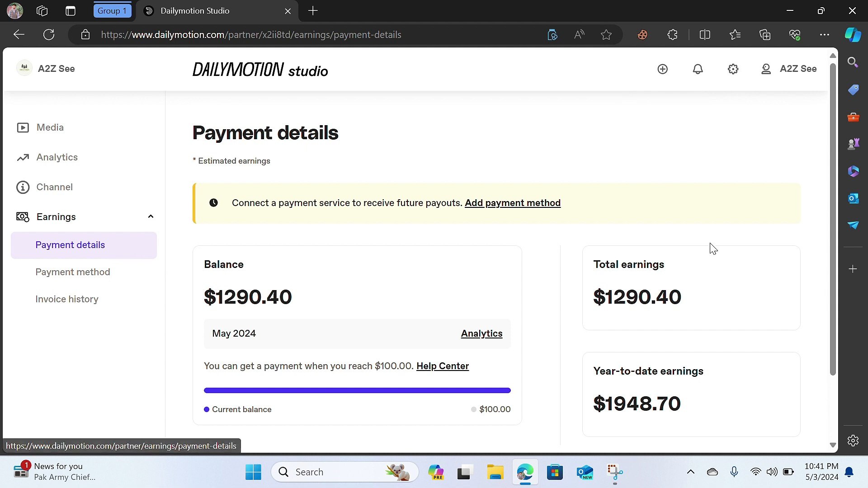
Task: Collapse the Earnings section in sidebar
Action: coord(151,216)
